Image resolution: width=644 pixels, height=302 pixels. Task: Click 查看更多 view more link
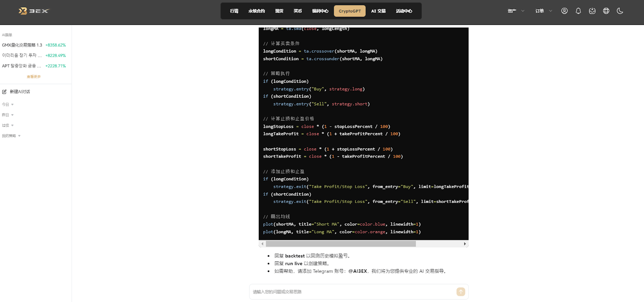click(x=34, y=77)
